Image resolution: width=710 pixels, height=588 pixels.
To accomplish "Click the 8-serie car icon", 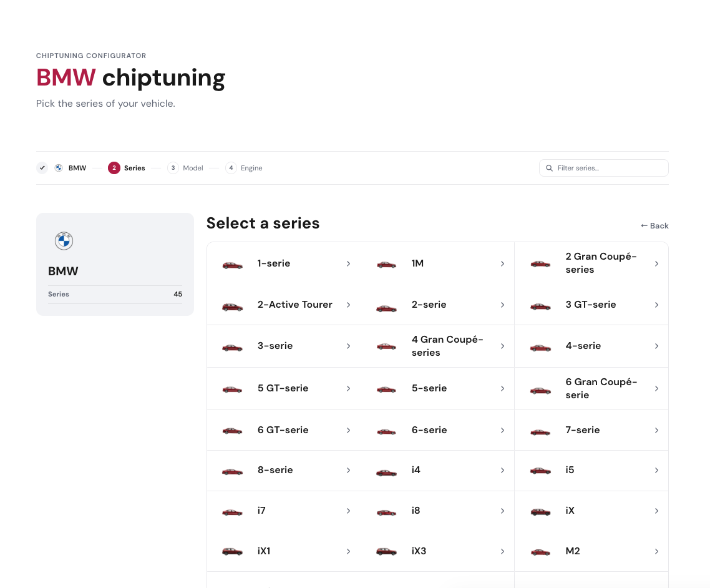I will 232,471.
